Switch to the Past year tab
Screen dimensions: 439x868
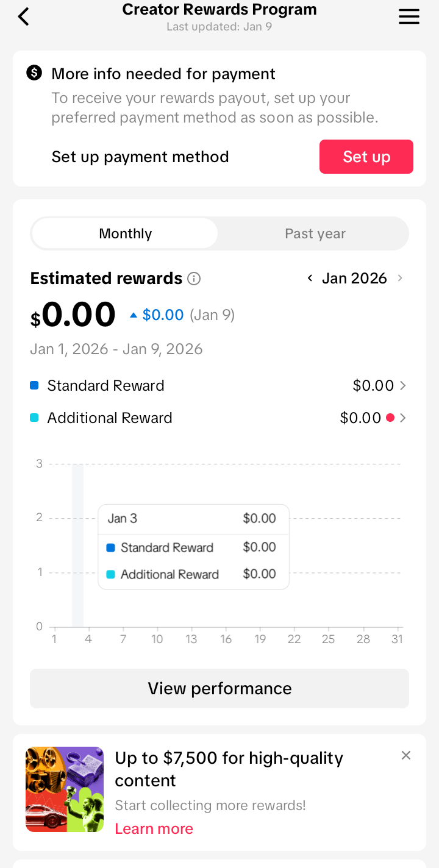[315, 233]
